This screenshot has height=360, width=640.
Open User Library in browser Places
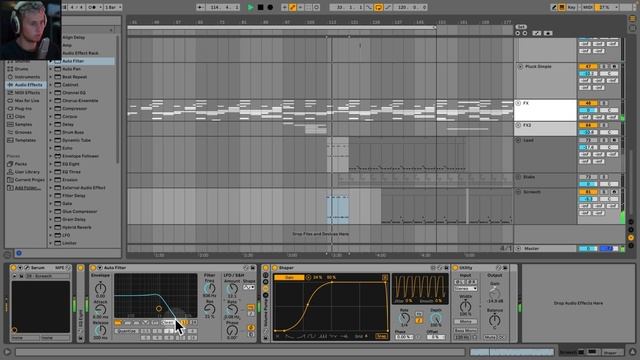pos(27,172)
